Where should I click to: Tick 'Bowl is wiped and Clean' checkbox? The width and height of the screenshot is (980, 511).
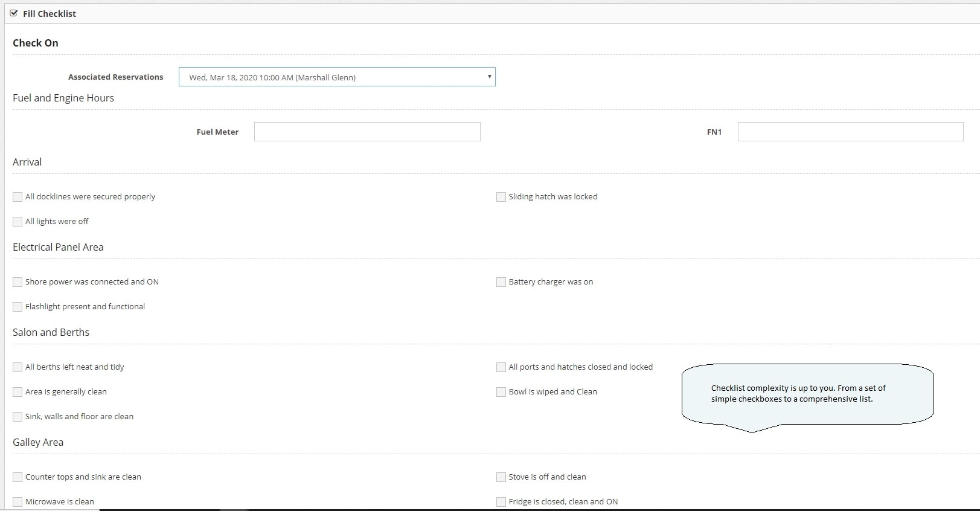pos(501,392)
